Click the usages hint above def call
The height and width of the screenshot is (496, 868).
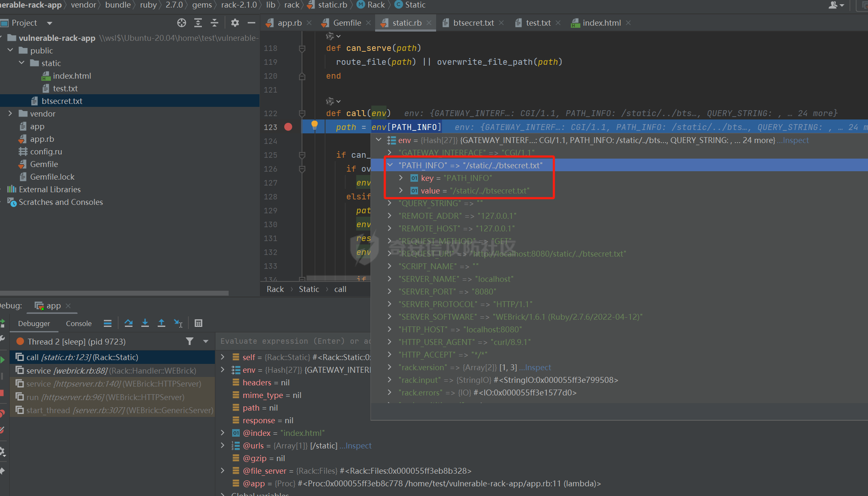coord(333,101)
